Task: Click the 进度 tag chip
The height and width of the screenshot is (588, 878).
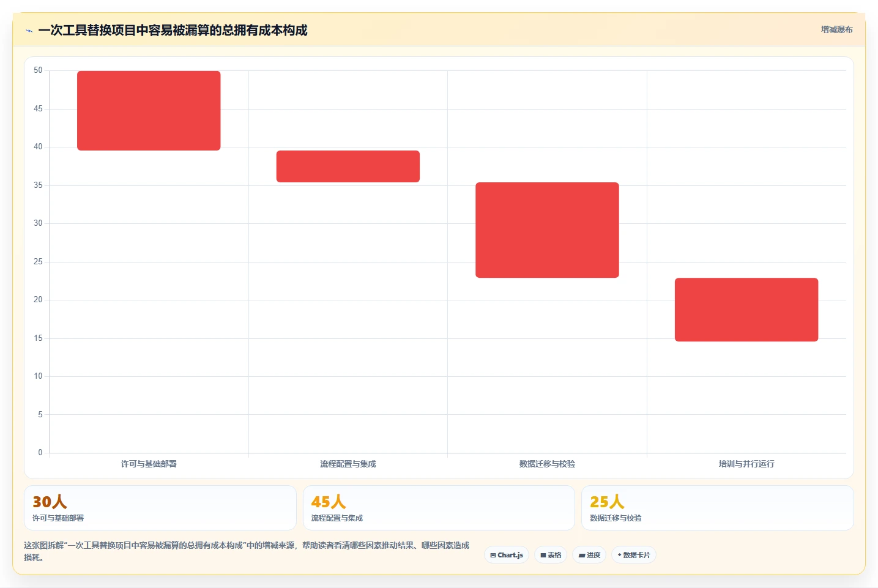Action: coord(589,555)
